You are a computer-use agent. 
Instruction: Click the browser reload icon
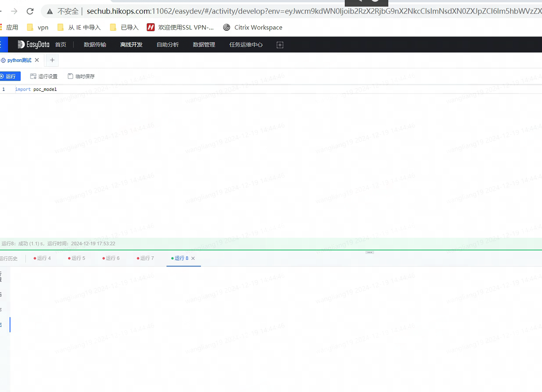pos(30,11)
